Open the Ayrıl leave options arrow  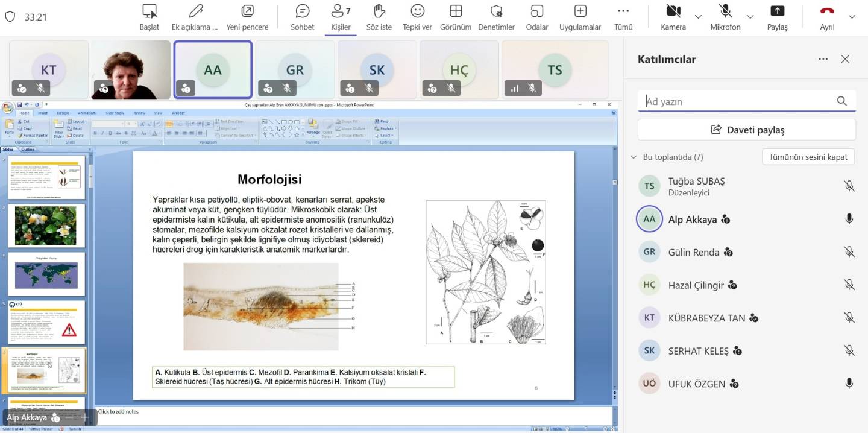click(852, 17)
